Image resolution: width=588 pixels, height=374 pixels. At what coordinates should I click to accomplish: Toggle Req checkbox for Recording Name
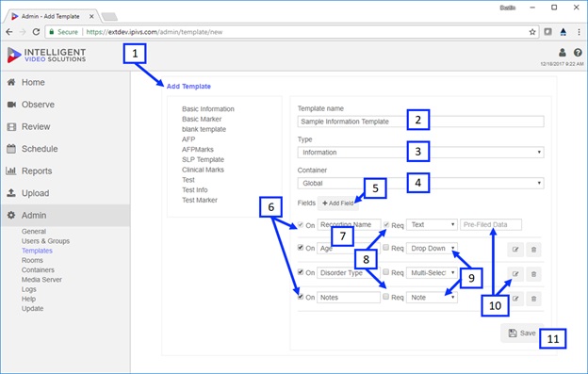pyautogui.click(x=386, y=224)
